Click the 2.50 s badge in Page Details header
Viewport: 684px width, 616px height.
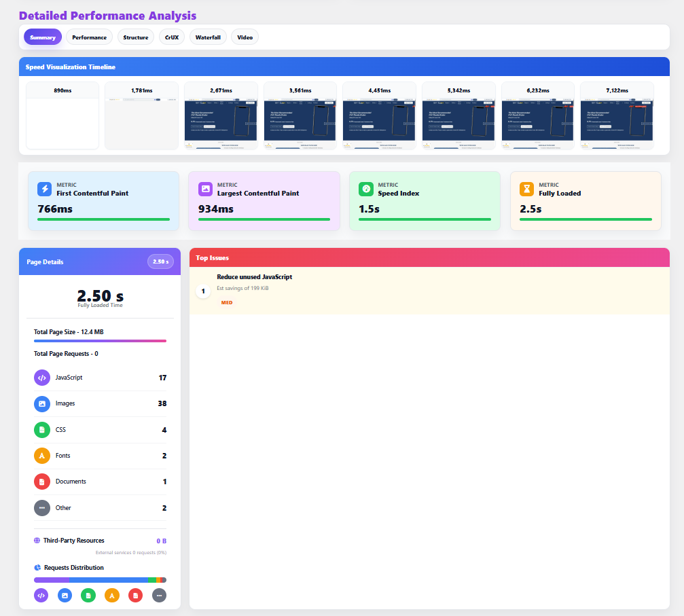(x=160, y=261)
